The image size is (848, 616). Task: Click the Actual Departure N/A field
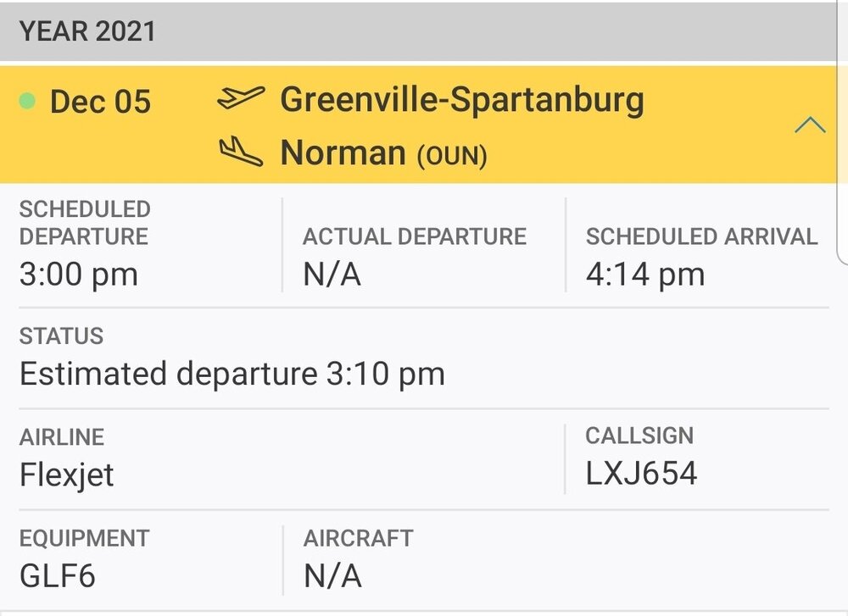(332, 275)
